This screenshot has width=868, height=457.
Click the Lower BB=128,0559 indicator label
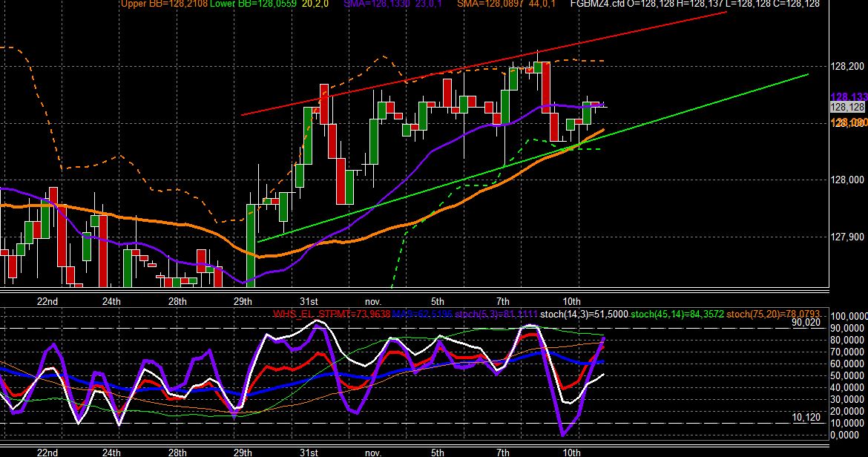pyautogui.click(x=254, y=4)
